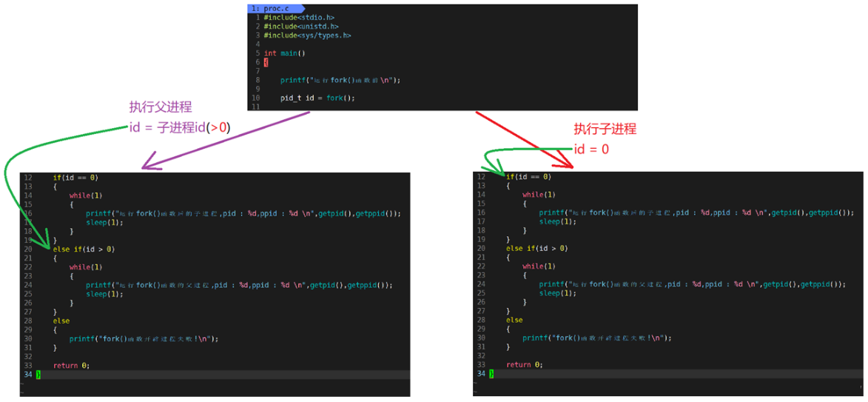This screenshot has width=868, height=402.
Task: Click line 25 "sleep(1);" in right pane
Action: (557, 293)
